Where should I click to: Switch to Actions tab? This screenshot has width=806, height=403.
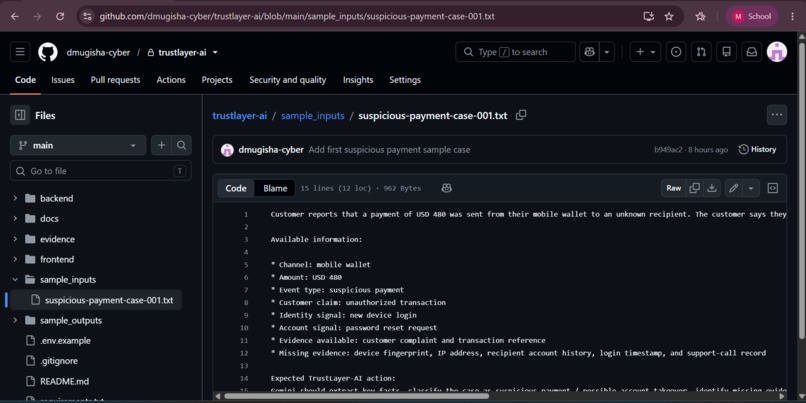pyautogui.click(x=171, y=80)
